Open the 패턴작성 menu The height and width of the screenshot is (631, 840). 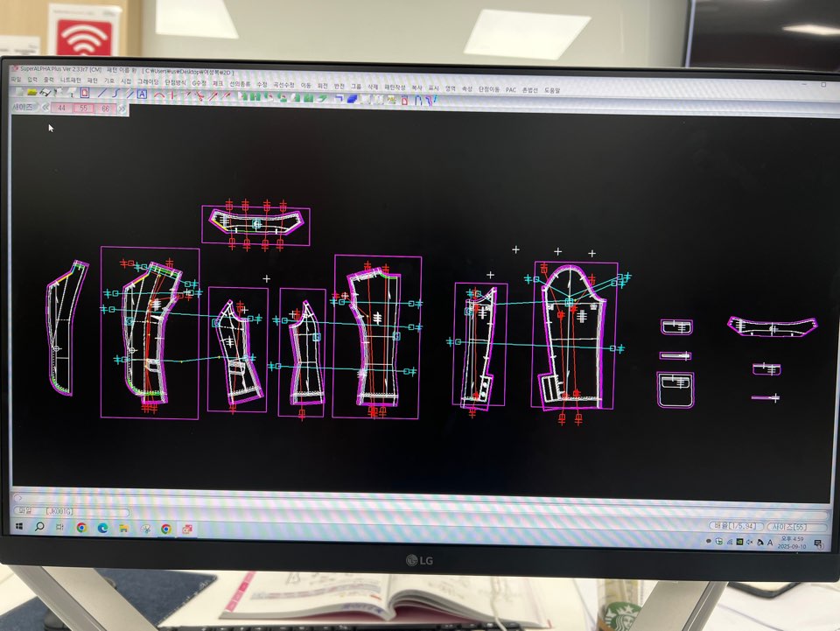394,87
